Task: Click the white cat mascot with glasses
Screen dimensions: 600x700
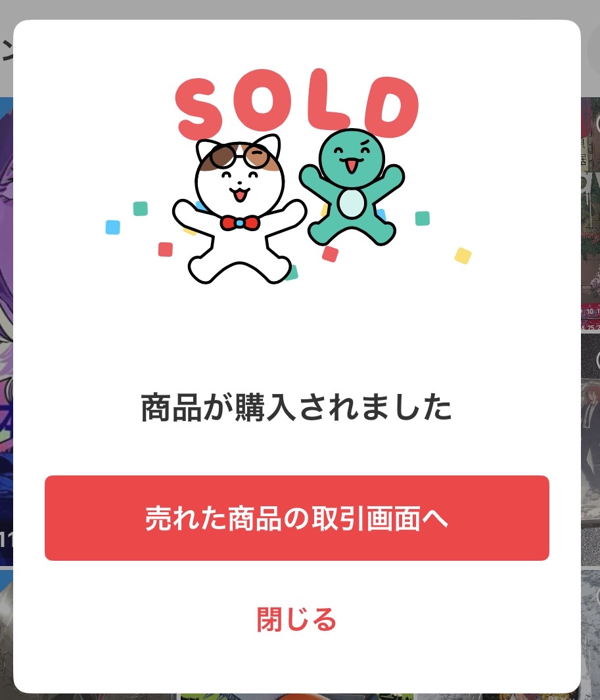Action: 240,209
